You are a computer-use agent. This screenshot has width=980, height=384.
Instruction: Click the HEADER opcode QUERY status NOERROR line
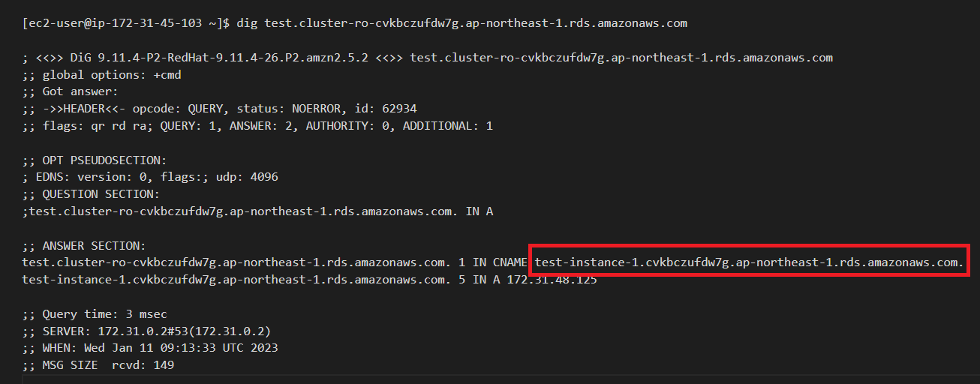tap(220, 109)
